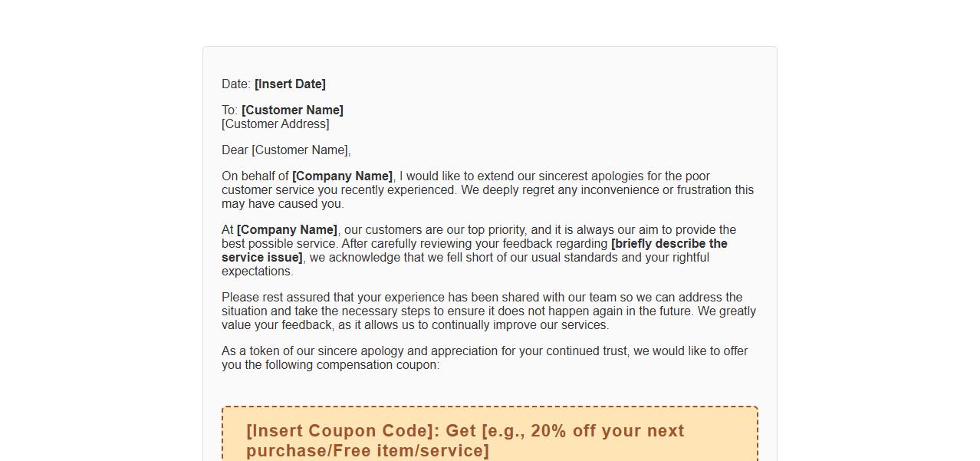Click [Company Name] following the word "At"
980x461 pixels.
pos(287,230)
